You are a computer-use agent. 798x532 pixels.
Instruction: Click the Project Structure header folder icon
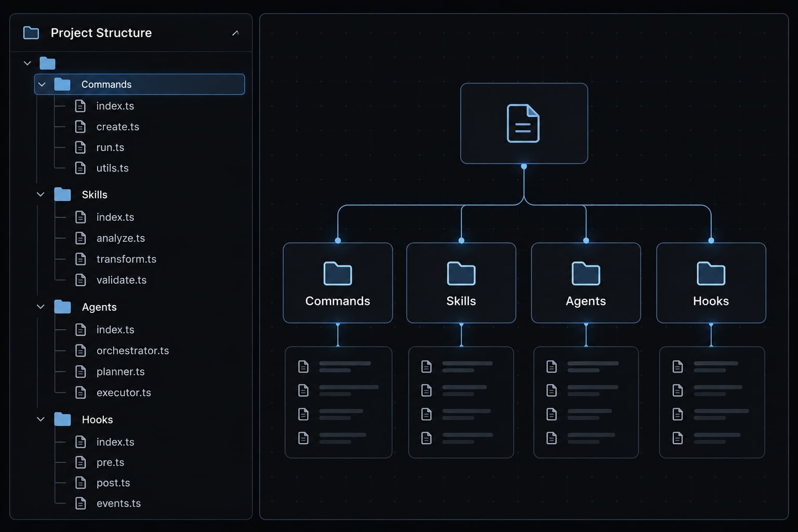pos(31,33)
